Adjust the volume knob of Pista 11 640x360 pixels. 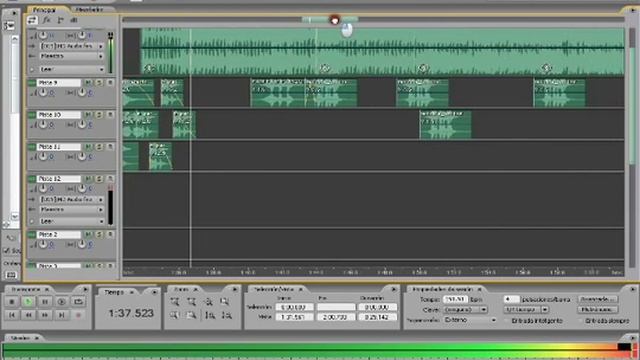43,156
